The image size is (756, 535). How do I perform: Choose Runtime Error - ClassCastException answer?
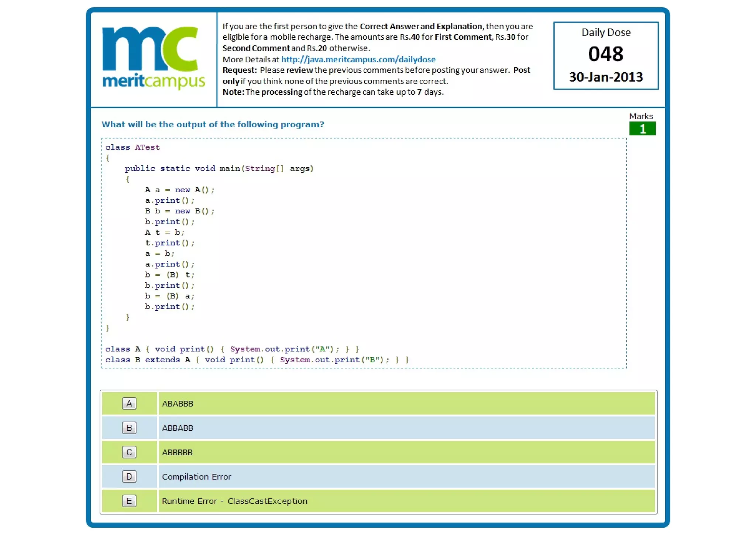[x=234, y=501]
